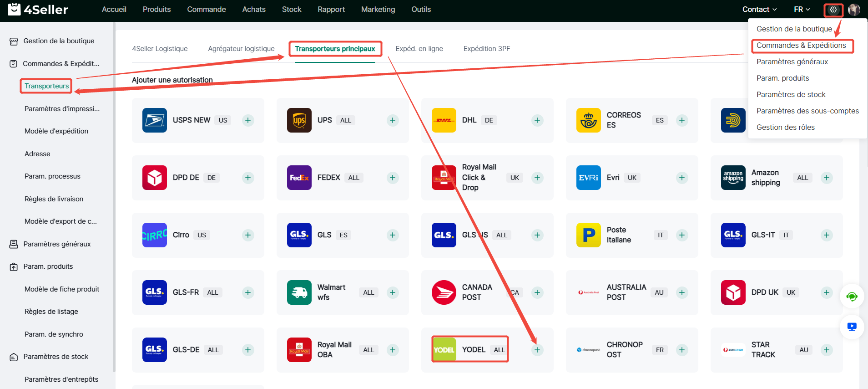868x389 pixels.
Task: Choose Gestion des rôles in settings dropdown
Action: 786,128
